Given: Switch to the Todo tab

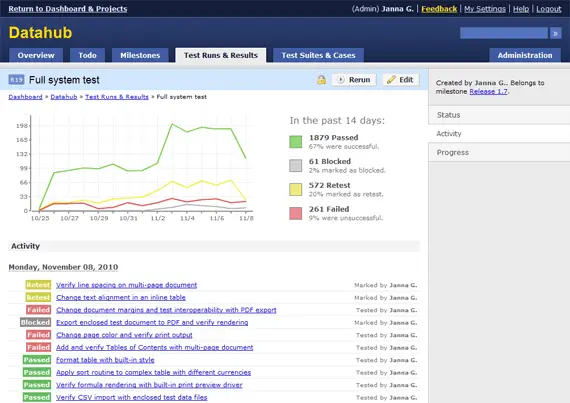Looking at the screenshot, I should 88,55.
